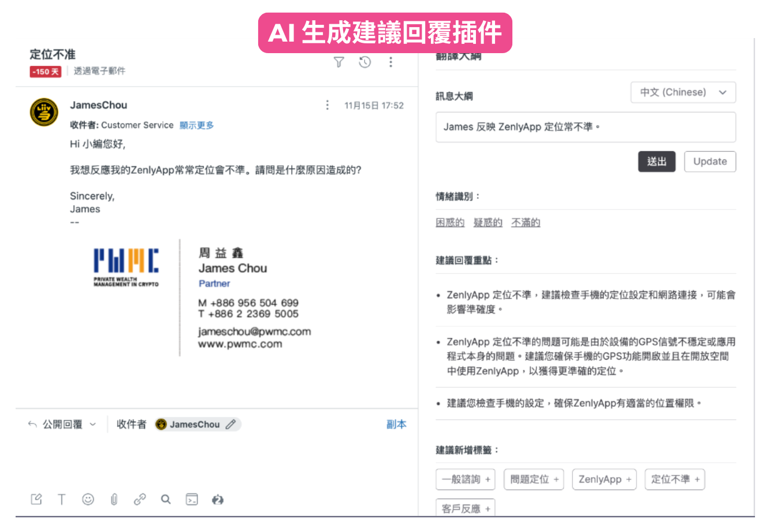Click the 副本 CC link
This screenshot has width=774, height=532.
point(396,425)
